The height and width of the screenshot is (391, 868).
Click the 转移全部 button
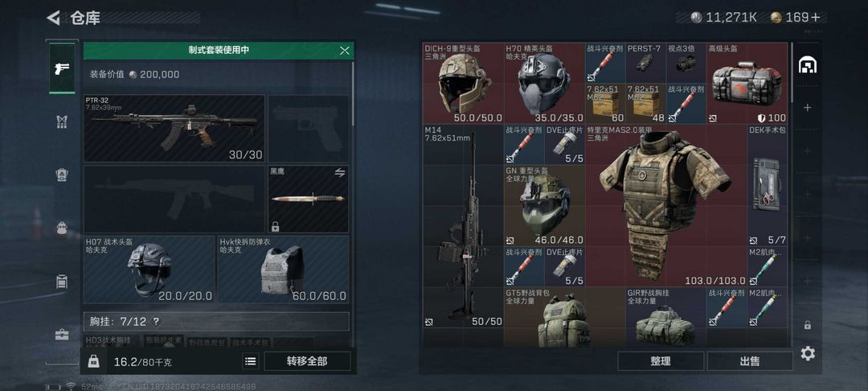(x=307, y=361)
